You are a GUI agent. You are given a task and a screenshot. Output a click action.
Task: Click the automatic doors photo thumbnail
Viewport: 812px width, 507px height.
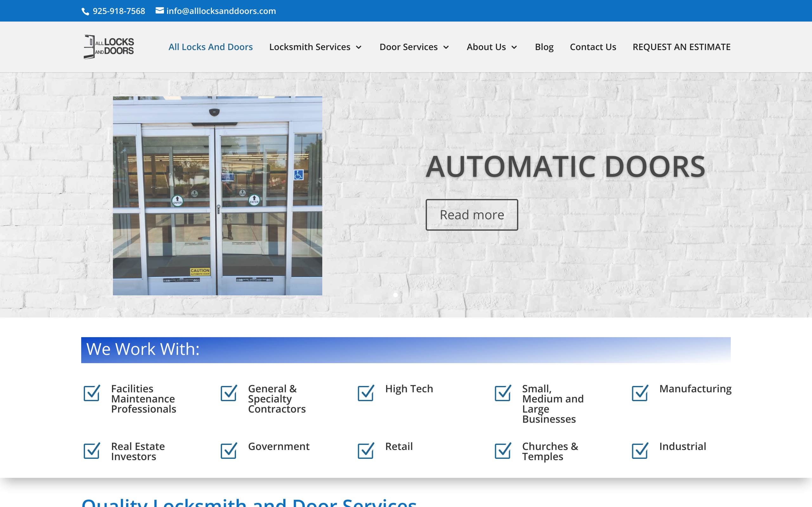[x=217, y=196]
